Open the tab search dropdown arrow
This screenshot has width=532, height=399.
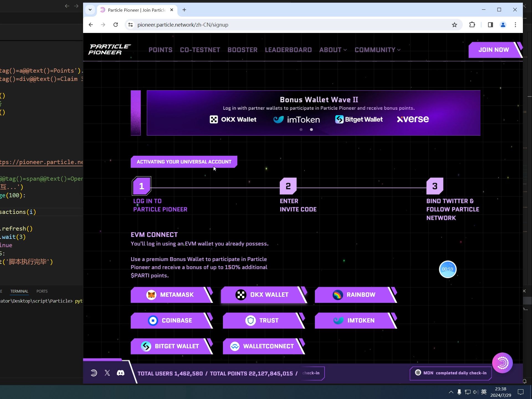[x=90, y=10]
